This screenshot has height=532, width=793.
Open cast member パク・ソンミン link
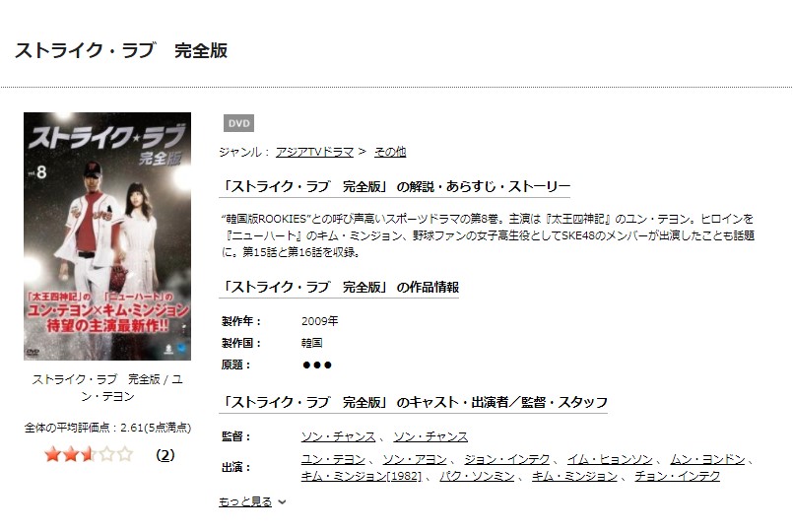477,476
